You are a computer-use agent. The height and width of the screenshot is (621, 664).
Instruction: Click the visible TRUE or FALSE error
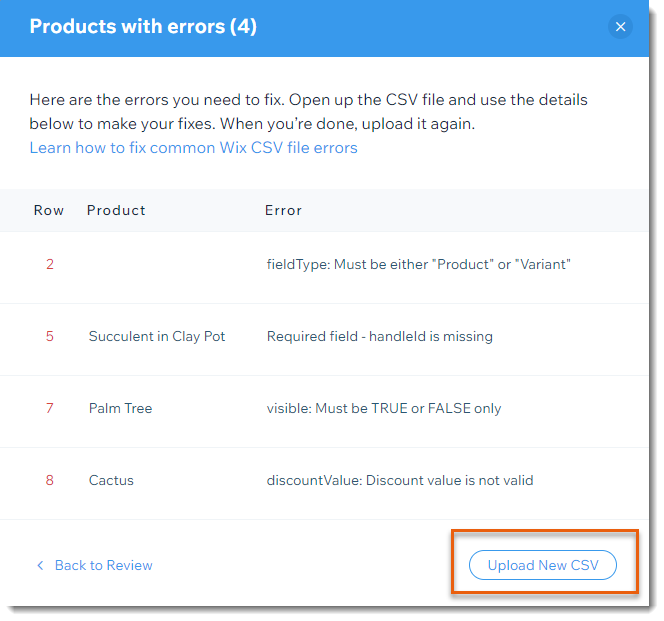(384, 408)
